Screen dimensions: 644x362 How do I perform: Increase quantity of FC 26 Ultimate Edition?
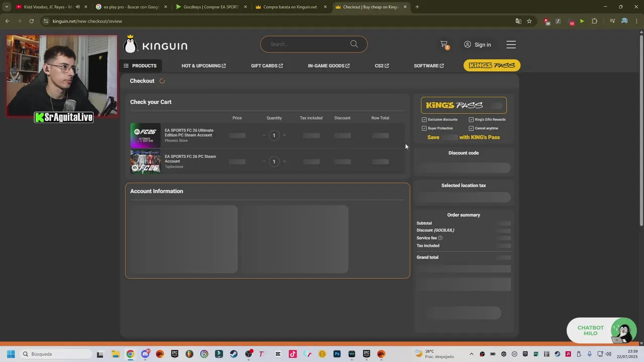(x=284, y=135)
